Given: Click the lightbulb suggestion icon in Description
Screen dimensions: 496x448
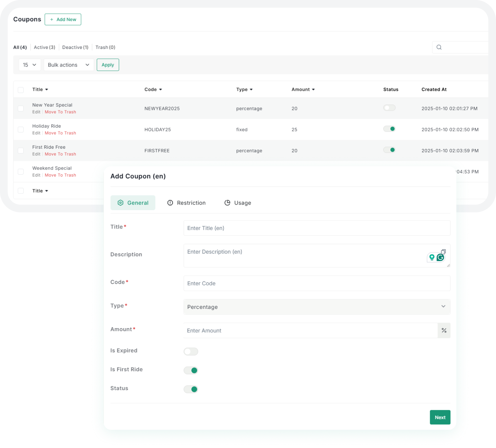Looking at the screenshot, I should 432,257.
